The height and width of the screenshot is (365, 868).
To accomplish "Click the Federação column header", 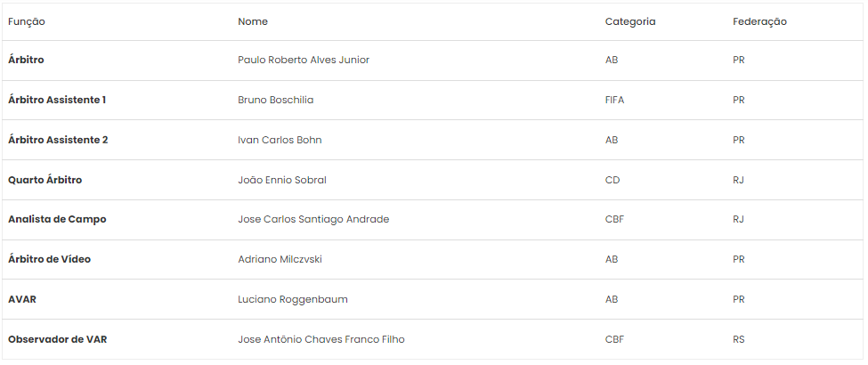I will pos(759,21).
